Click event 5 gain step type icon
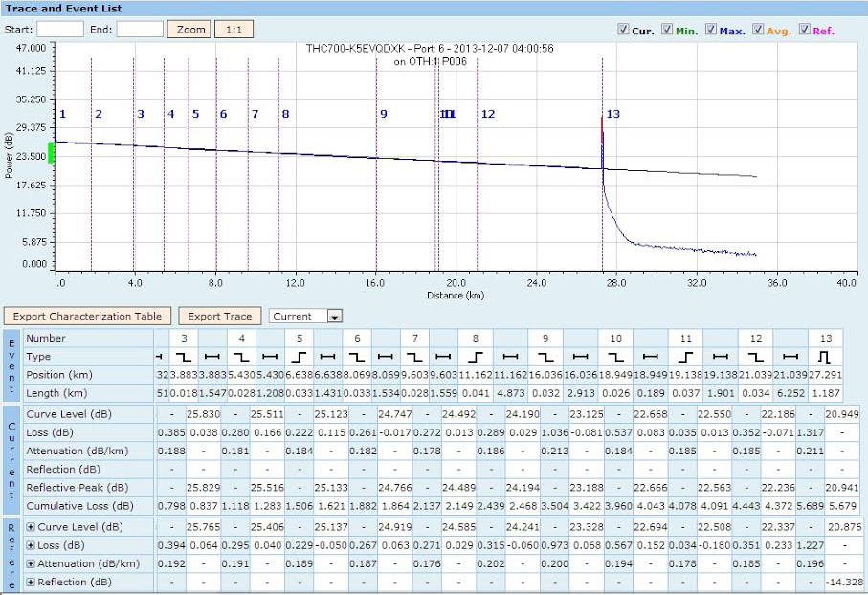This screenshot has width=868, height=595. (x=299, y=357)
